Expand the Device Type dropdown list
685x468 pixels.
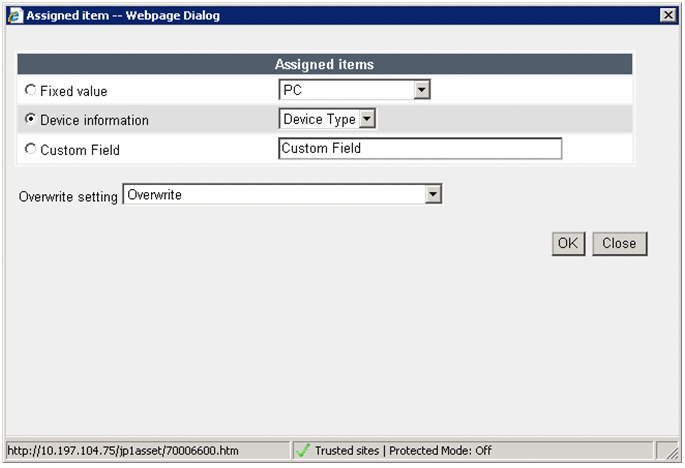point(366,120)
